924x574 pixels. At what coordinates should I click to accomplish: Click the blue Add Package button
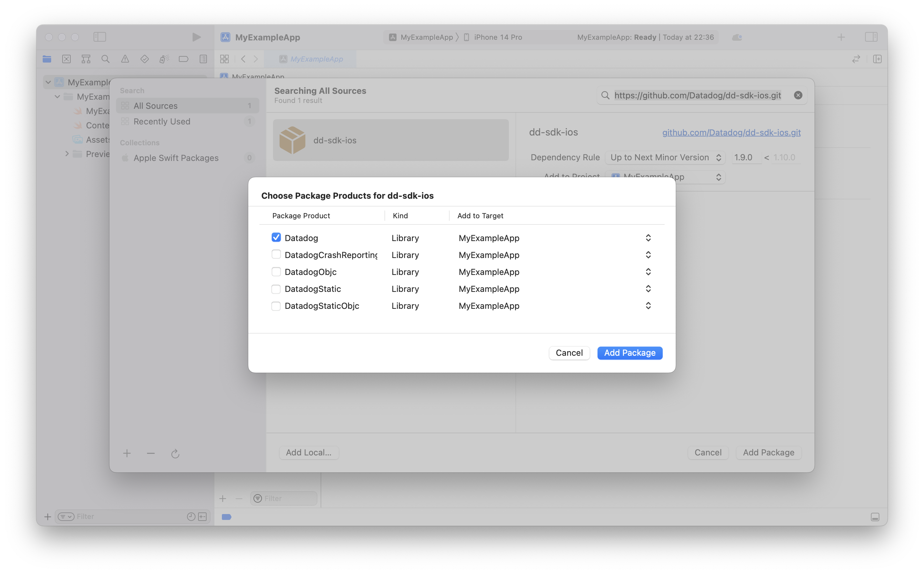[x=630, y=353]
